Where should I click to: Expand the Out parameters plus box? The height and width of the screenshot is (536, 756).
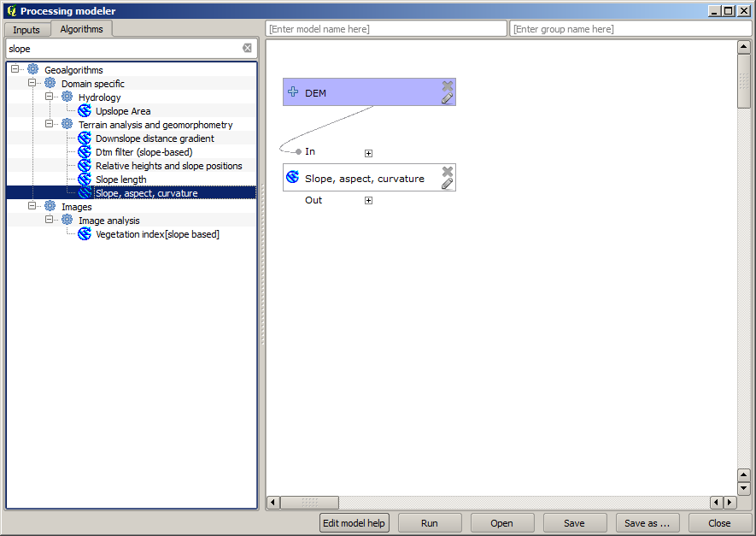tap(369, 201)
